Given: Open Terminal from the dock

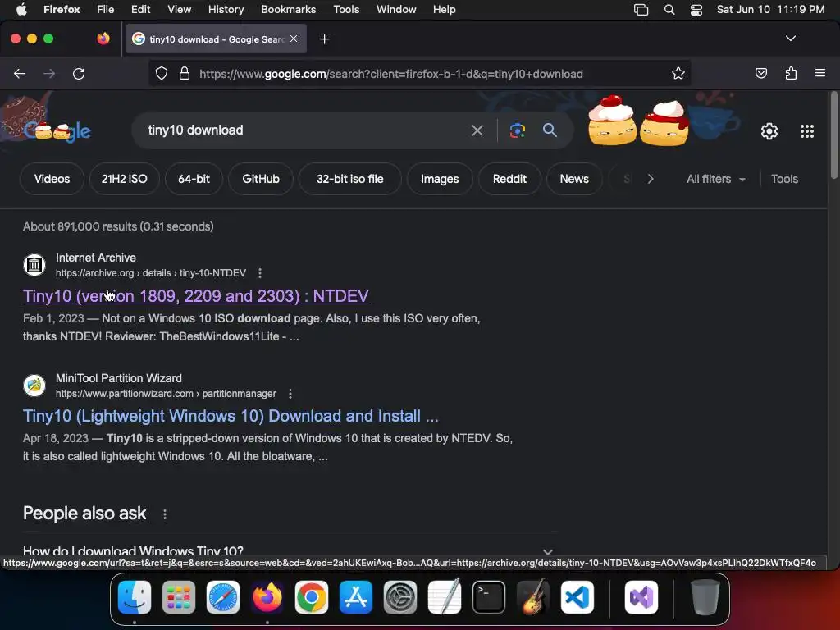Looking at the screenshot, I should tap(489, 597).
